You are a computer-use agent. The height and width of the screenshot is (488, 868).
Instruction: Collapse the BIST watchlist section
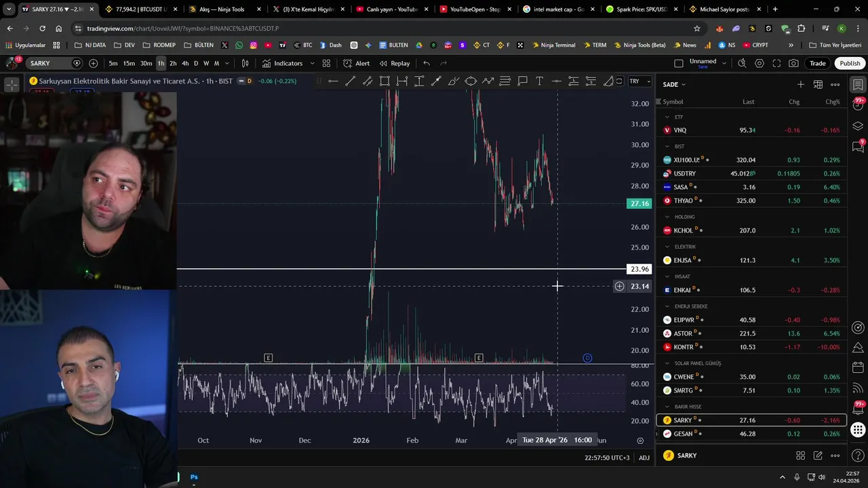coord(667,146)
